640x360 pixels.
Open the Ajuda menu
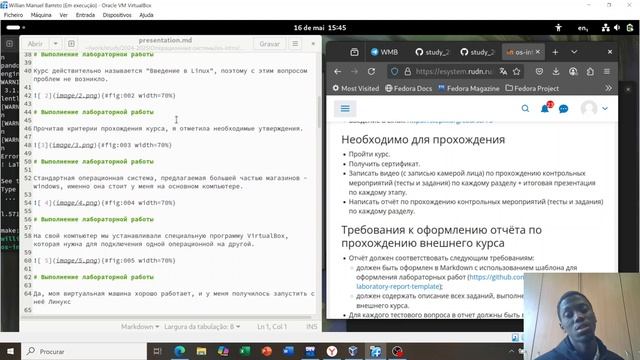146,15
